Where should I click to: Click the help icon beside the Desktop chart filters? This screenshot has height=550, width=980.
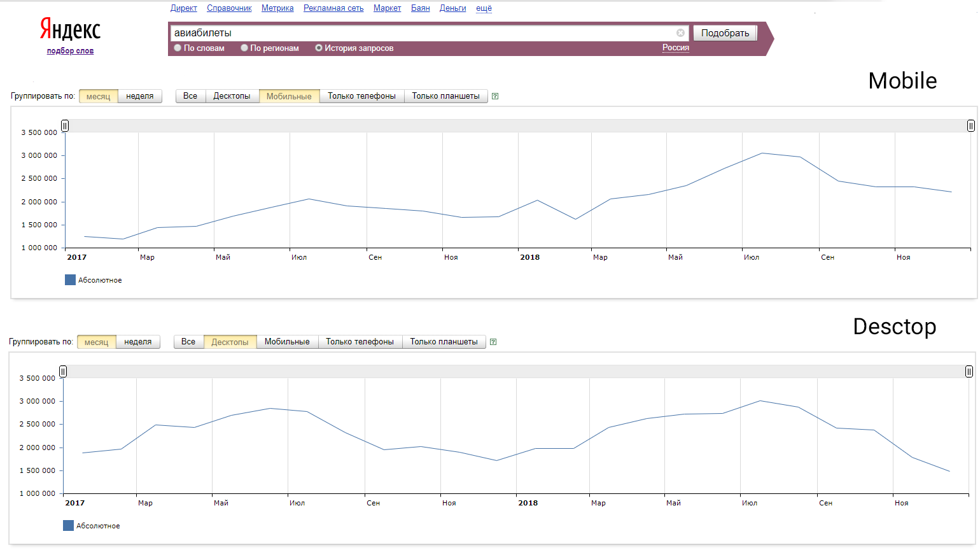point(493,342)
